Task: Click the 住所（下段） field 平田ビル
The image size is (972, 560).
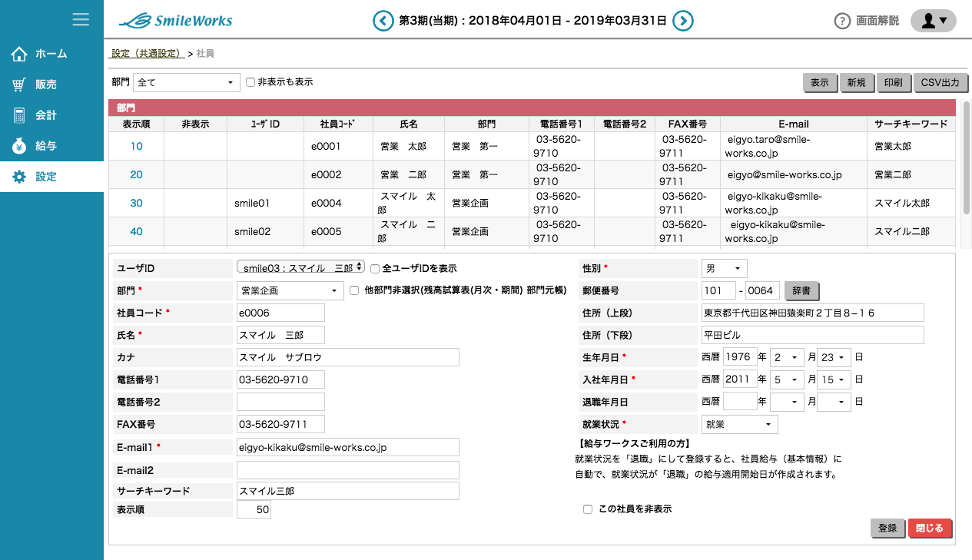Action: point(812,335)
